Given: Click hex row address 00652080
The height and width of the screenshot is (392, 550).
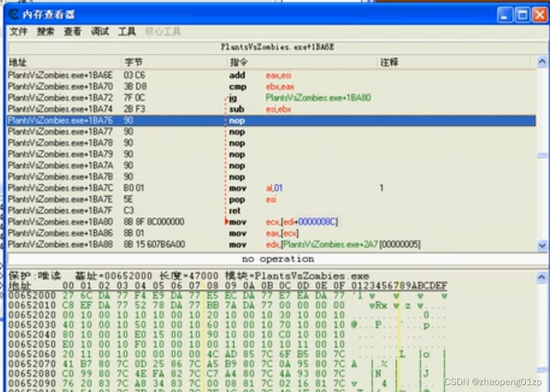Looking at the screenshot, I should click(x=32, y=374).
